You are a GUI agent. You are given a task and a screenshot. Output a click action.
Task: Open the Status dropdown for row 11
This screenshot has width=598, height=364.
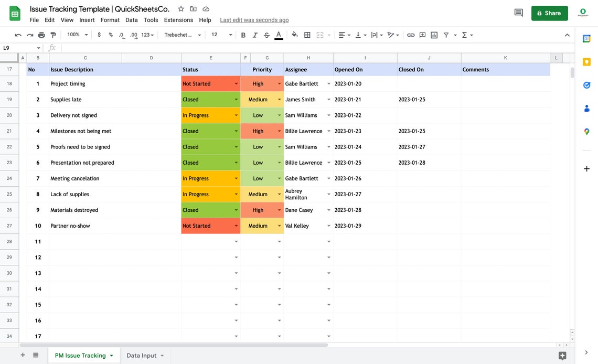point(236,241)
